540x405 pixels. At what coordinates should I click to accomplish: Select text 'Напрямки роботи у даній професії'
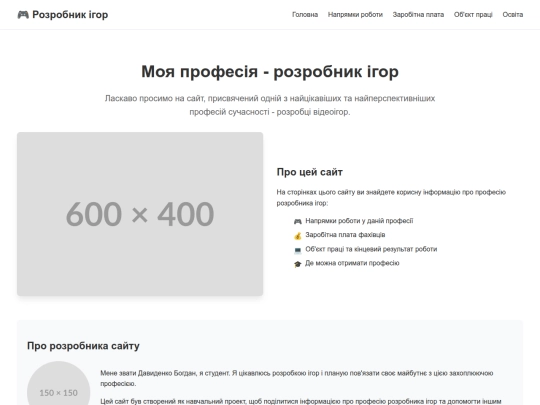359,221
